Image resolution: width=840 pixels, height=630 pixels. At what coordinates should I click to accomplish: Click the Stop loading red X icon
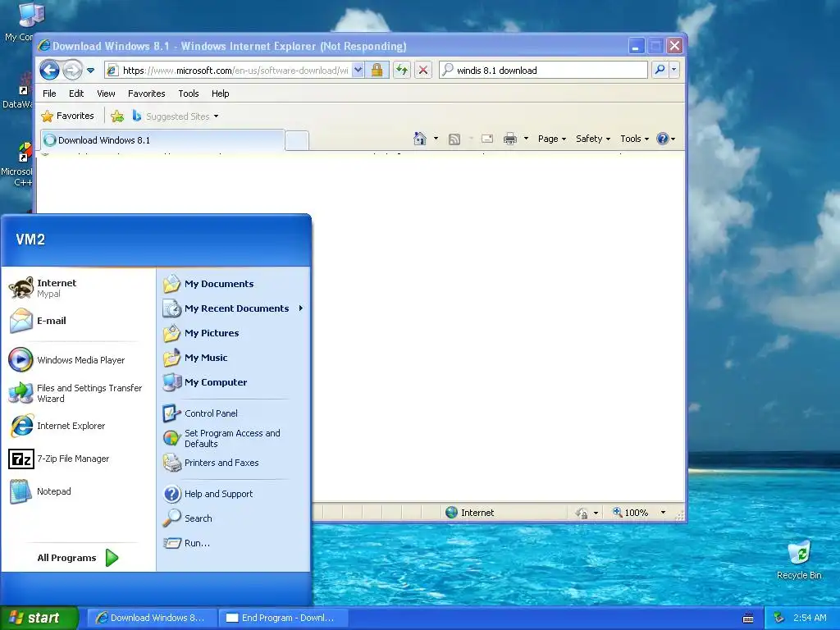pos(422,71)
